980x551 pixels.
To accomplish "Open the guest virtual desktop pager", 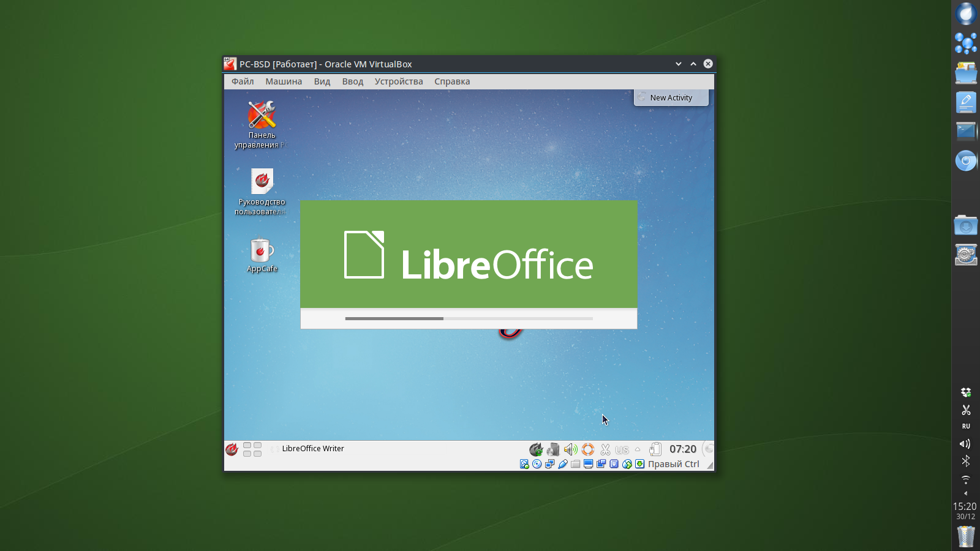I will click(252, 449).
